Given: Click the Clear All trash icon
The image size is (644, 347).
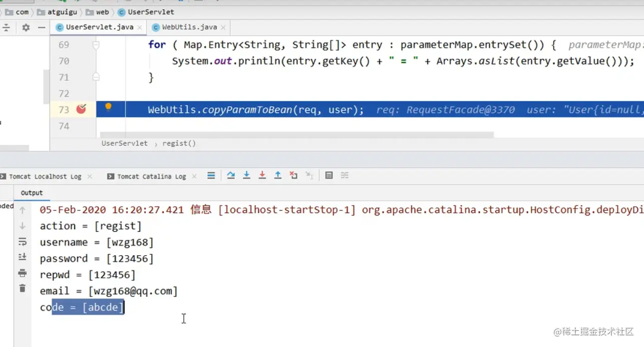Looking at the screenshot, I should [x=22, y=288].
